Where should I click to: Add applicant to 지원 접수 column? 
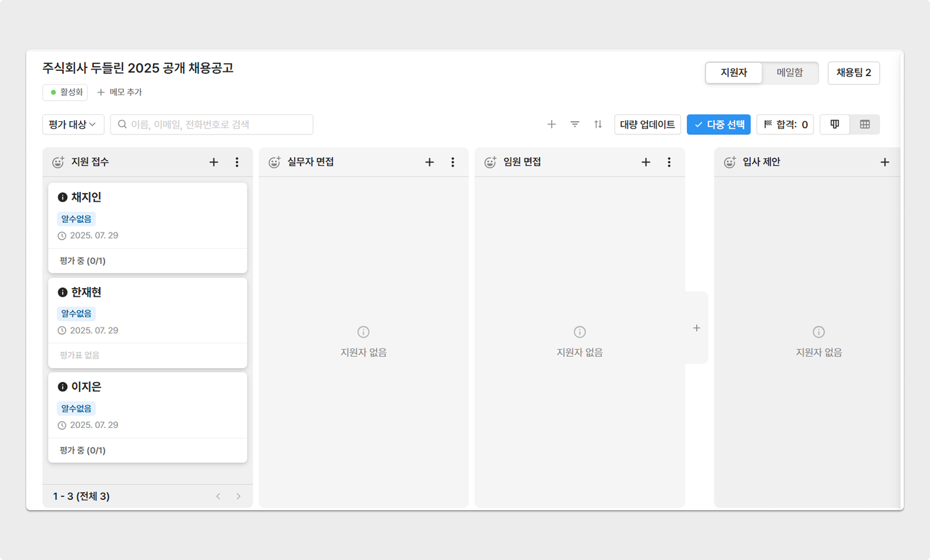tap(213, 162)
